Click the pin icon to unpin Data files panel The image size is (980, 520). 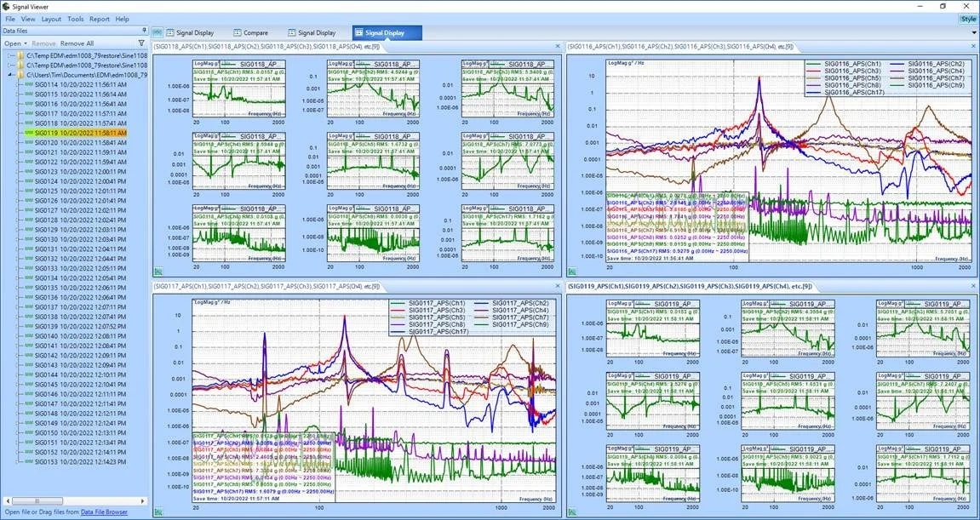tap(145, 29)
